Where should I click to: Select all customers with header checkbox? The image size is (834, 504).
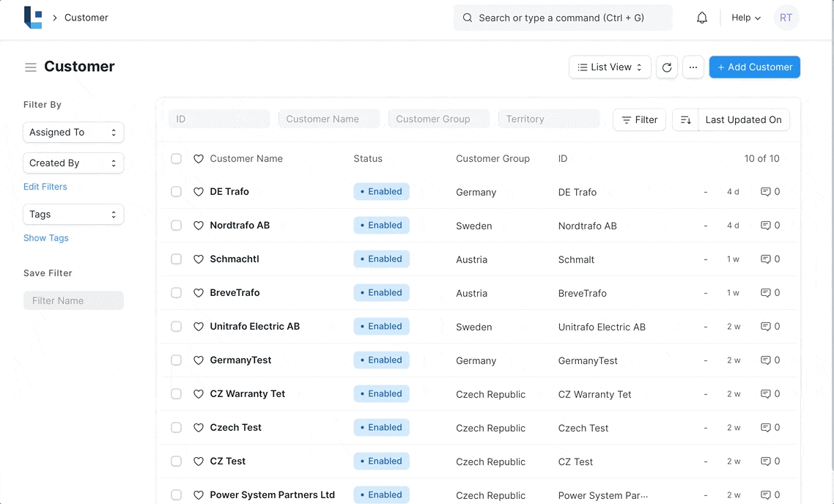coord(176,159)
